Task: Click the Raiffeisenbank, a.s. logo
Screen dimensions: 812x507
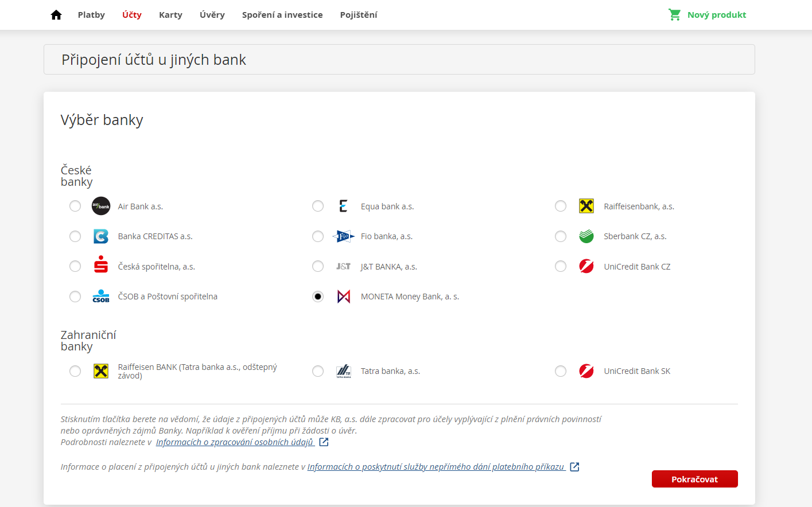Action: tap(586, 206)
